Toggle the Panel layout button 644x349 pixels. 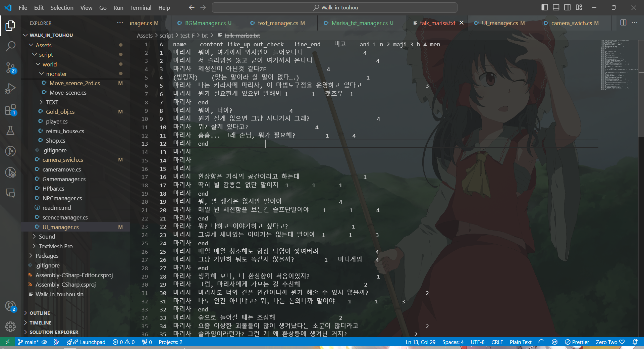click(x=556, y=7)
